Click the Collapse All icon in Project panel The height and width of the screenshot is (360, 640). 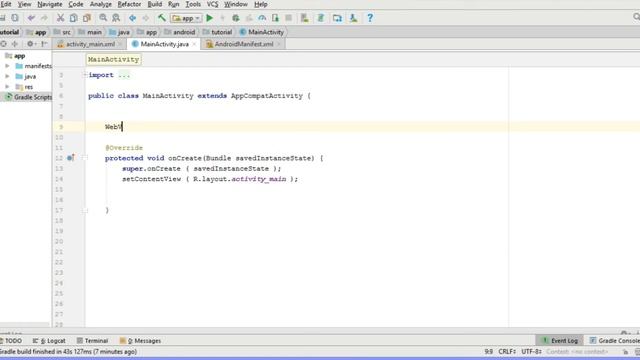click(15, 44)
